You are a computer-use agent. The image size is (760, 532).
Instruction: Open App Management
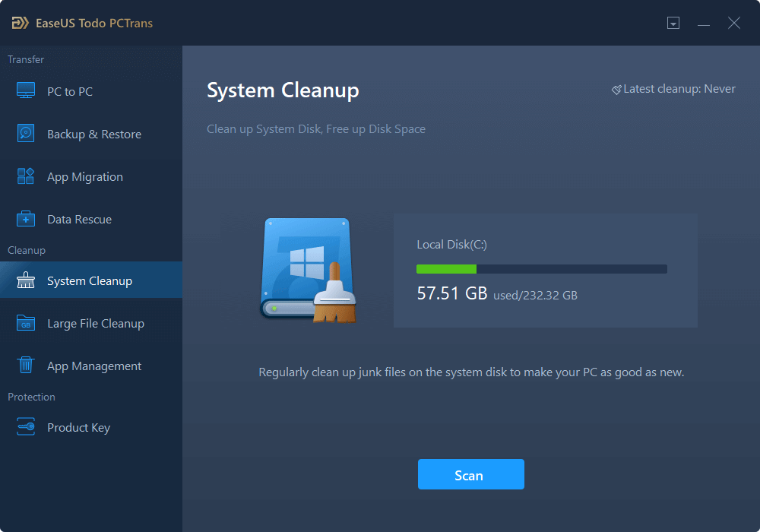point(91,366)
